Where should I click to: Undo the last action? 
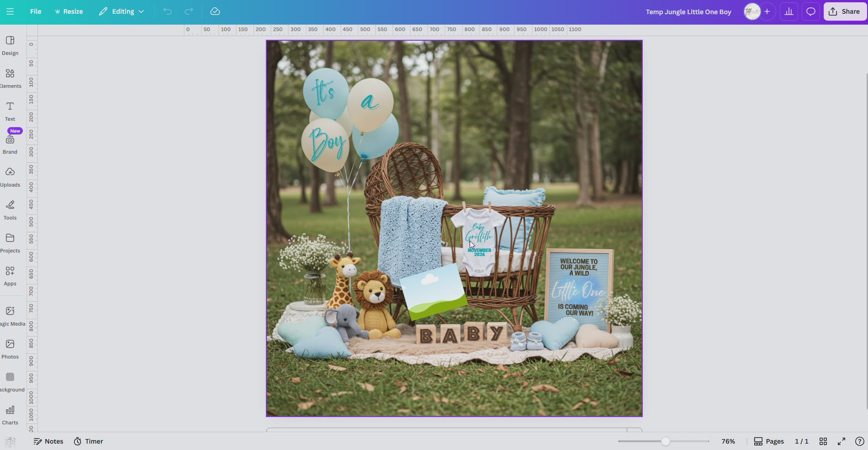tap(167, 11)
